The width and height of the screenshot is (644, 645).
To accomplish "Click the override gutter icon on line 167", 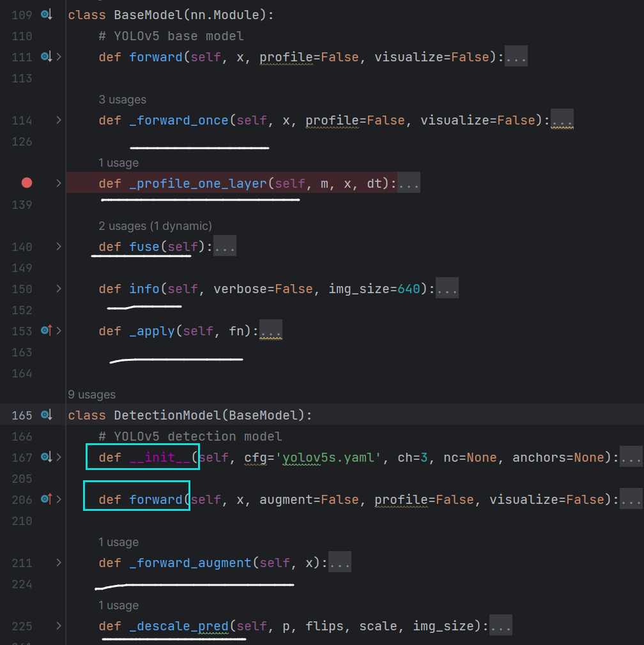I will [47, 457].
